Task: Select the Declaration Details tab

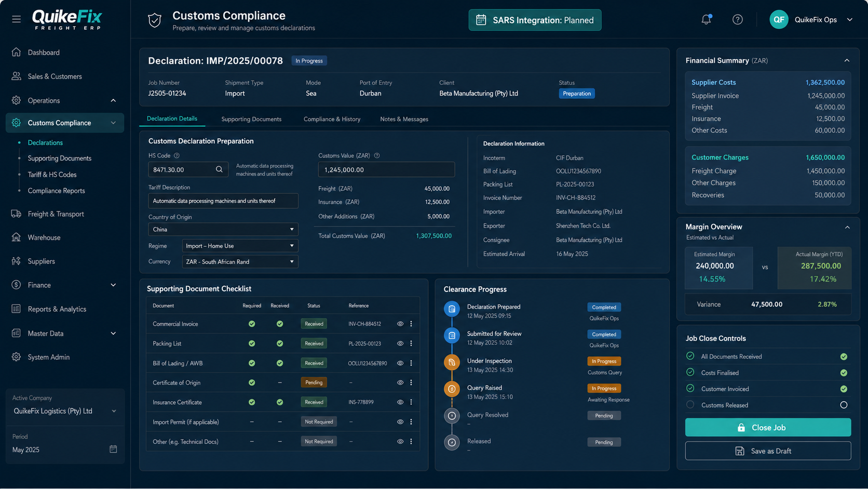Action: pyautogui.click(x=172, y=118)
